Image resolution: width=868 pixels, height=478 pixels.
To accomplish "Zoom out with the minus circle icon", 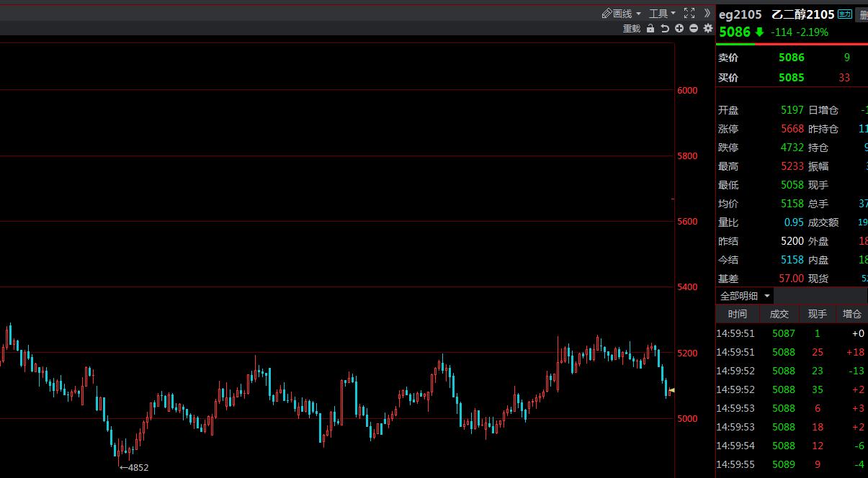I will 694,29.
